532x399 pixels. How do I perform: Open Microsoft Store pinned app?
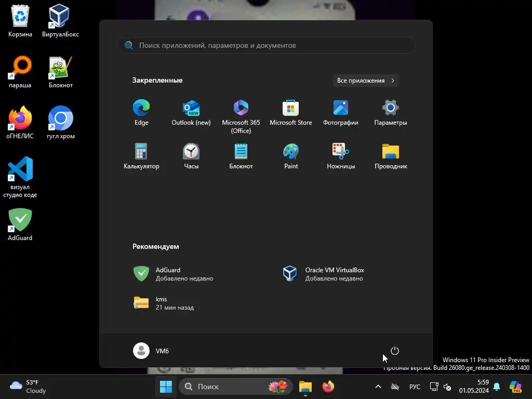click(x=291, y=113)
